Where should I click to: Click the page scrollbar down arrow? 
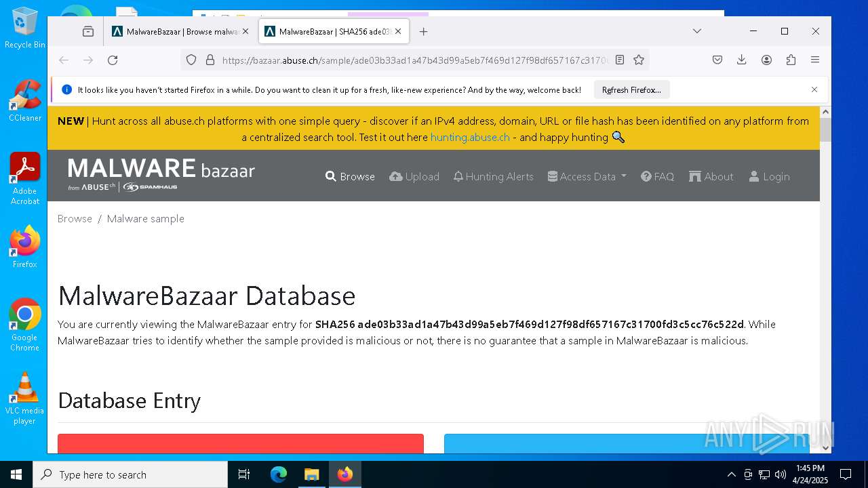(x=825, y=447)
